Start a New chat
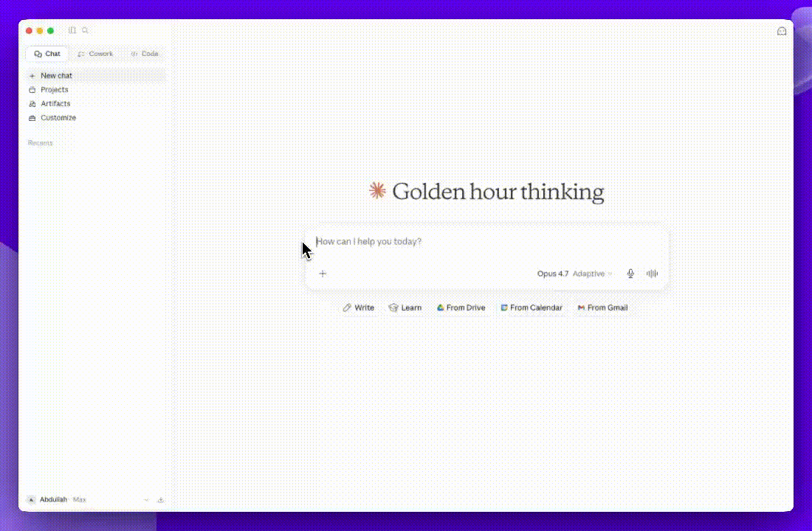Image resolution: width=812 pixels, height=531 pixels. point(96,75)
